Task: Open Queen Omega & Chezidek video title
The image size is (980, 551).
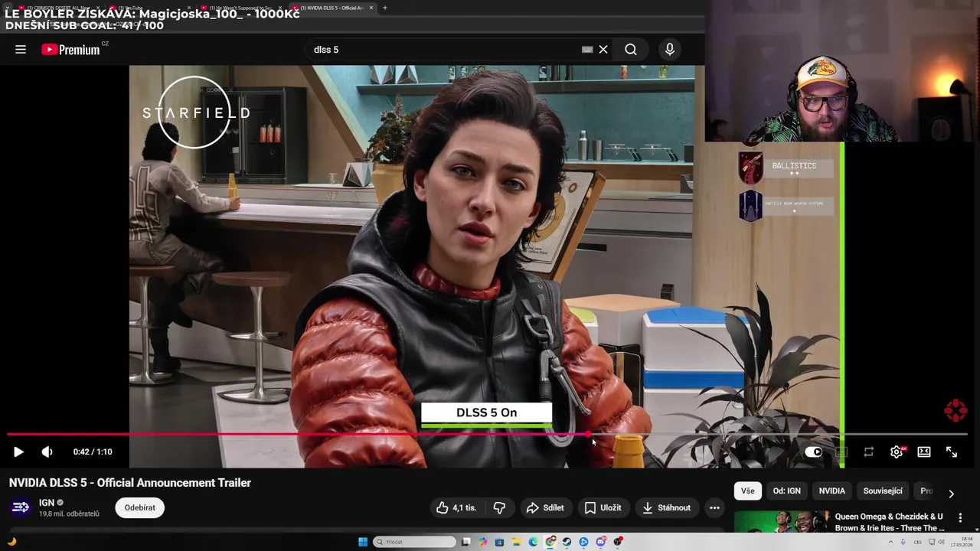Action: click(889, 522)
